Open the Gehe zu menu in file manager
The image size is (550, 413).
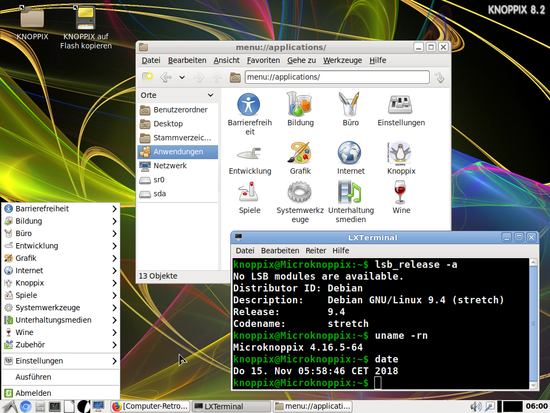(x=301, y=60)
